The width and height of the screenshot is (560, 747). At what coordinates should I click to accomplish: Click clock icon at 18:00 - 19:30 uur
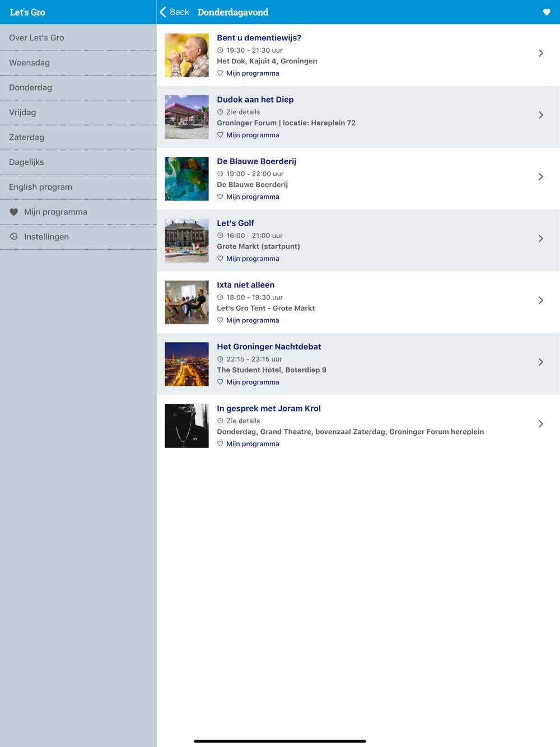[220, 297]
